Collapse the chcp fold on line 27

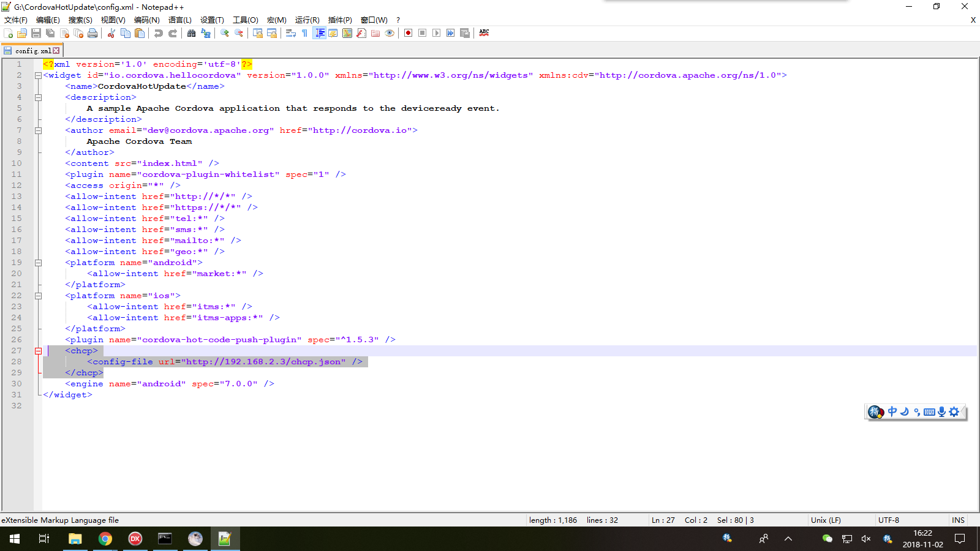38,351
